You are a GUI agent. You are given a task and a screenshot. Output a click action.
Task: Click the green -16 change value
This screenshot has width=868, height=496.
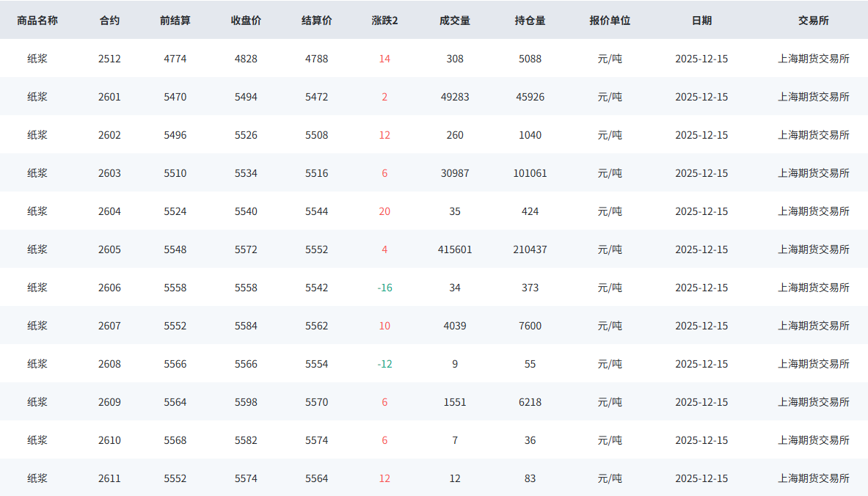pos(384,288)
